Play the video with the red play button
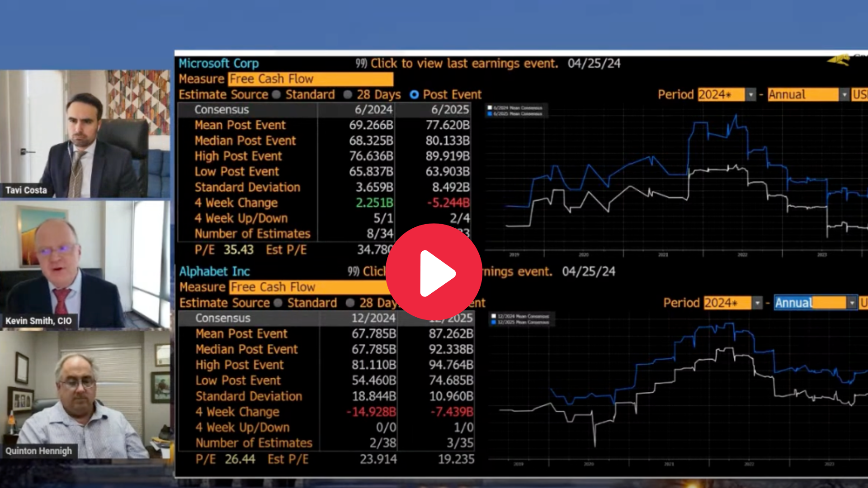The height and width of the screenshot is (488, 868). coord(434,272)
